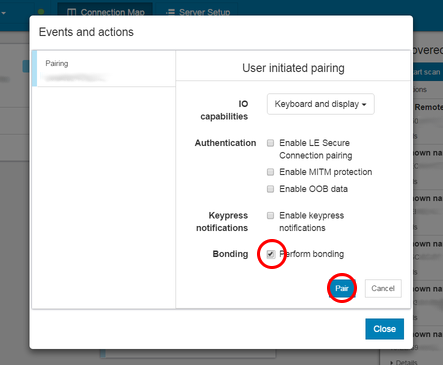Image resolution: width=443 pixels, height=365 pixels.
Task: Click the Pair button
Action: (342, 288)
